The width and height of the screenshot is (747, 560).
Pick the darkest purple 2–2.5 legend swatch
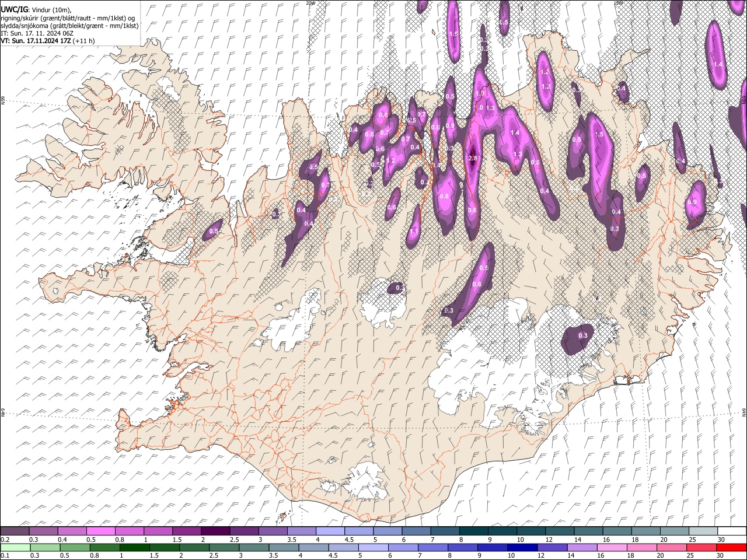click(215, 531)
